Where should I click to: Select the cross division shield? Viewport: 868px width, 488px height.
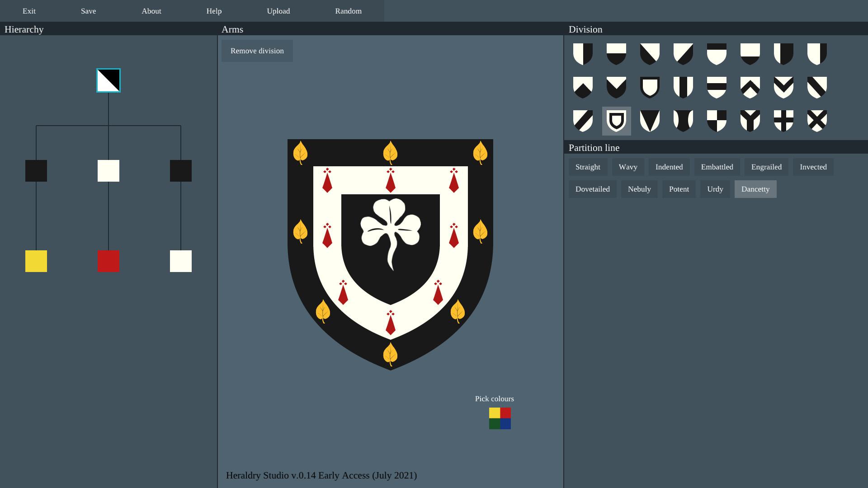click(783, 120)
